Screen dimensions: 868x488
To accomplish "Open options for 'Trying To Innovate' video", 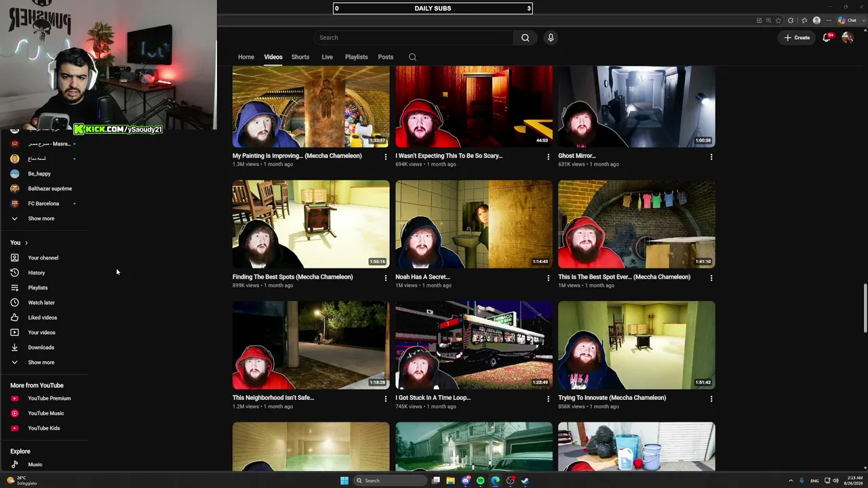I will click(711, 399).
